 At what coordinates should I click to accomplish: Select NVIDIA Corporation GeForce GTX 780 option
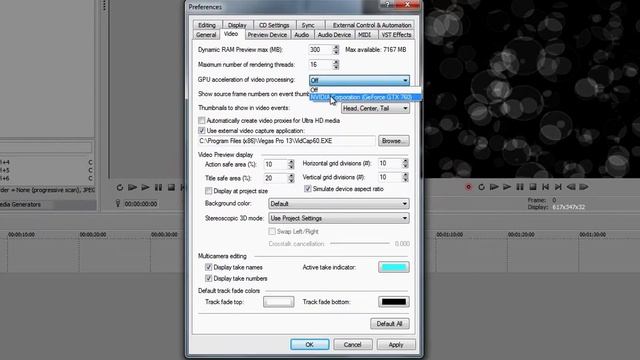(x=365, y=97)
